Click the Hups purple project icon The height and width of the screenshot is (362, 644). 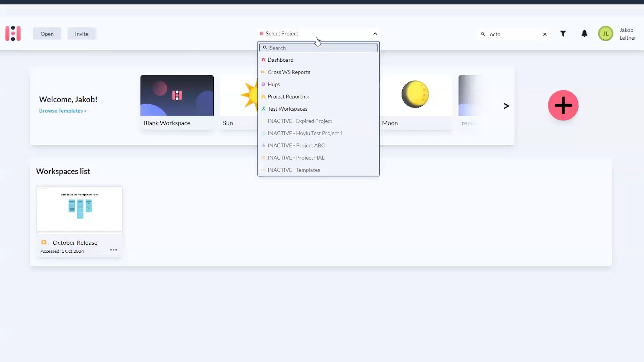click(263, 84)
